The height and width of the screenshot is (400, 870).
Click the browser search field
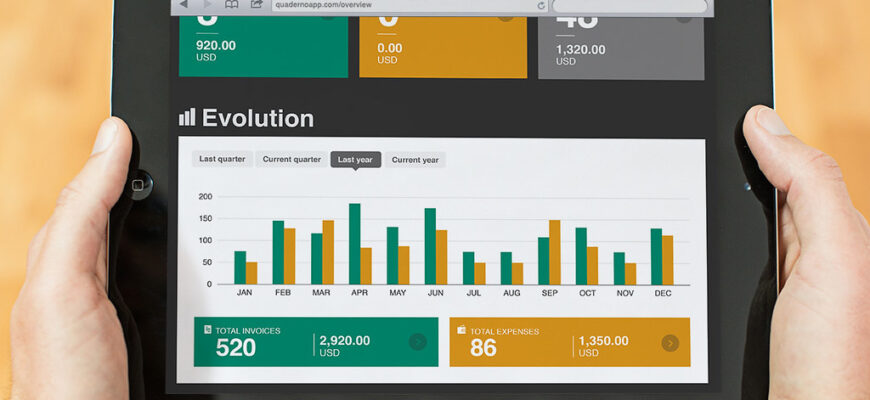pos(630,6)
